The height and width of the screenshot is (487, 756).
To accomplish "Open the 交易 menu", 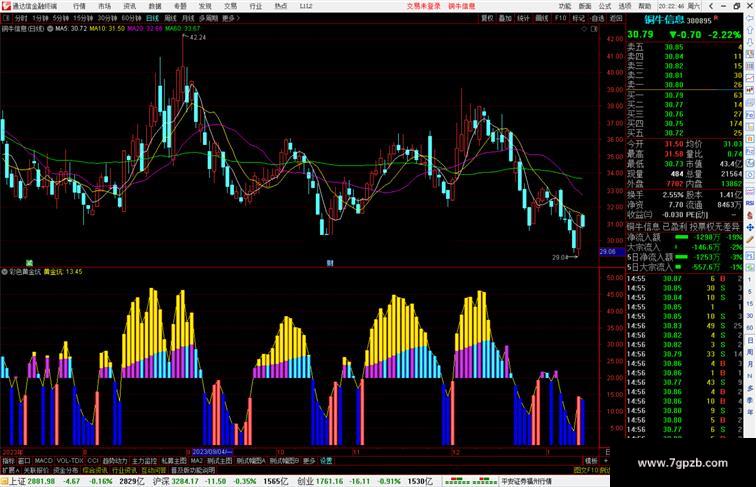I will pyautogui.click(x=230, y=6).
